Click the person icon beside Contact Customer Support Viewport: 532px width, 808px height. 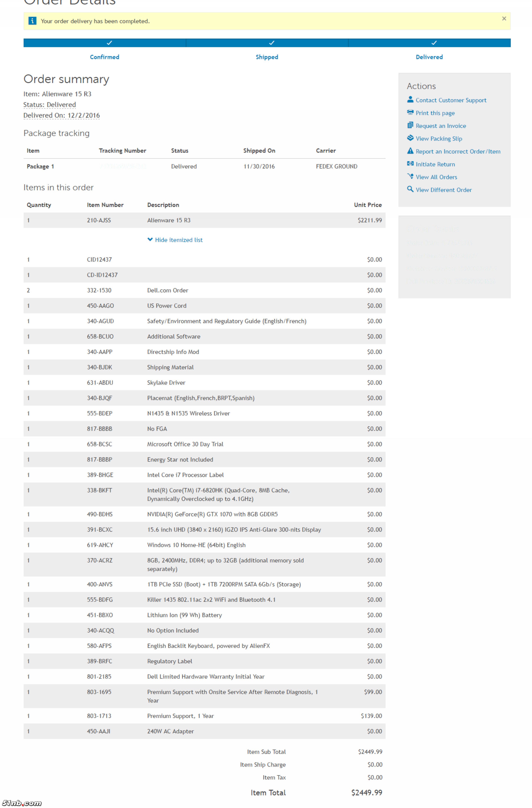point(410,100)
